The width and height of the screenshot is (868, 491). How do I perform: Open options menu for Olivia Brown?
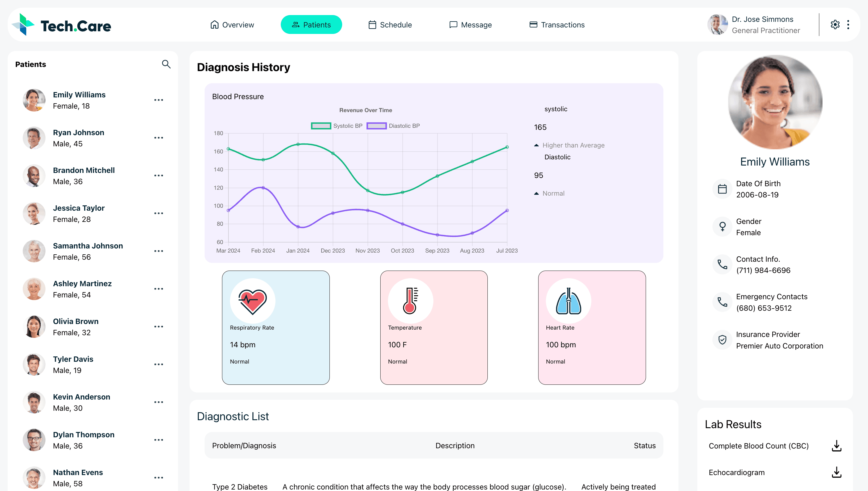click(x=159, y=327)
